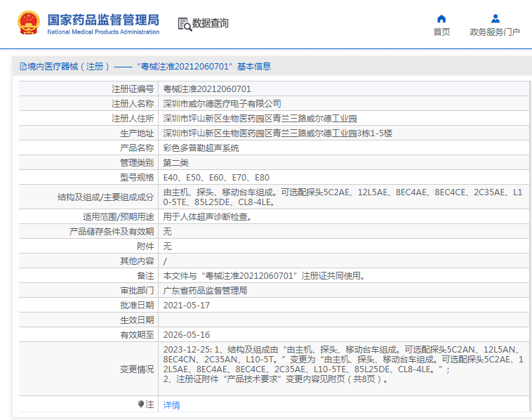Select 广东省药品监督管理局 value
532x420 pixels.
[x=205, y=290]
